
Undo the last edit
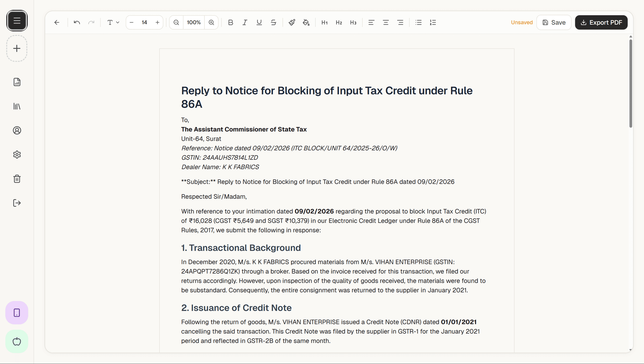[x=77, y=22]
